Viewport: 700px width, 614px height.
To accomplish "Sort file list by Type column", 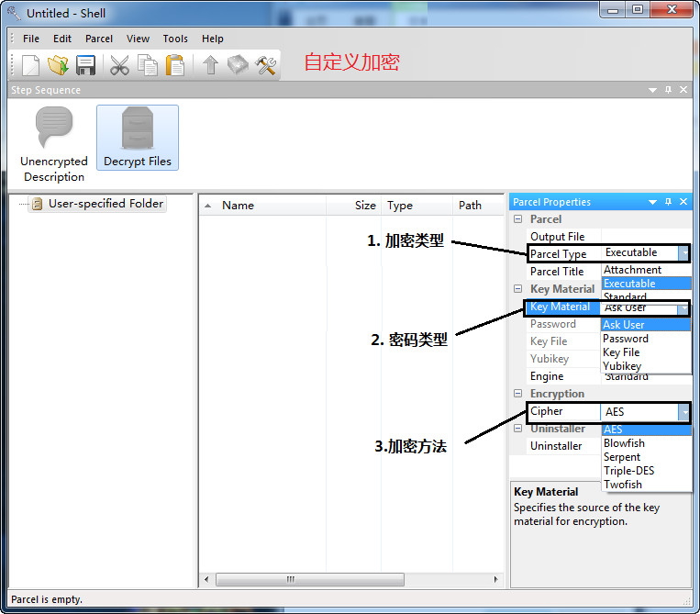I will tap(417, 206).
